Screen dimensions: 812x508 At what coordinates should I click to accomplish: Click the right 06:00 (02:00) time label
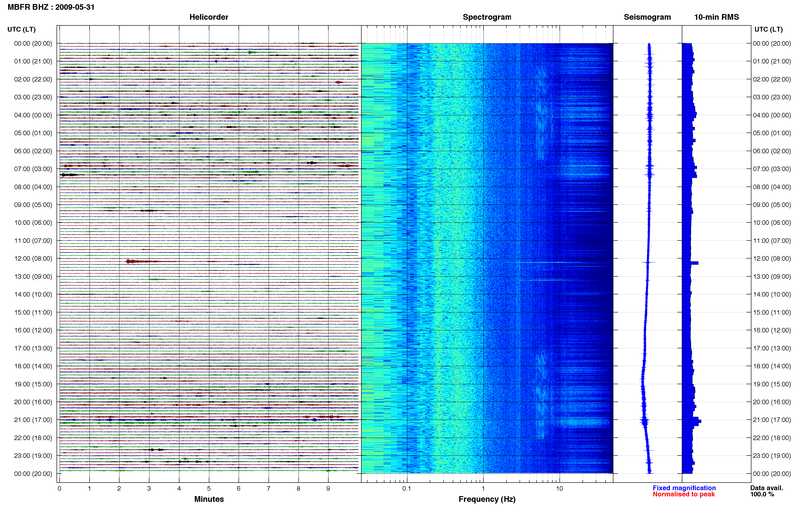point(772,151)
